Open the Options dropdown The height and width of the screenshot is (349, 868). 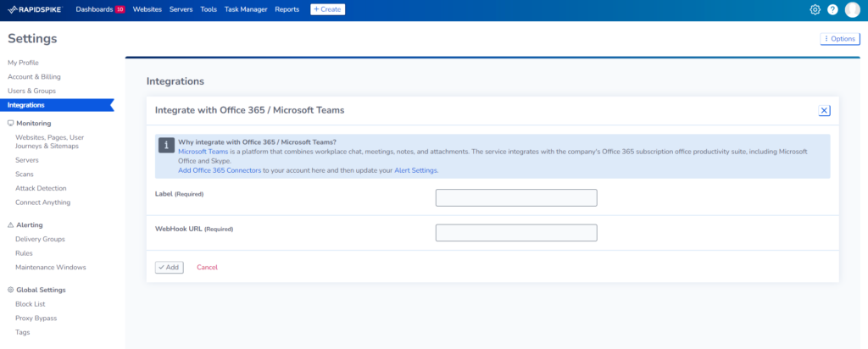coord(840,39)
